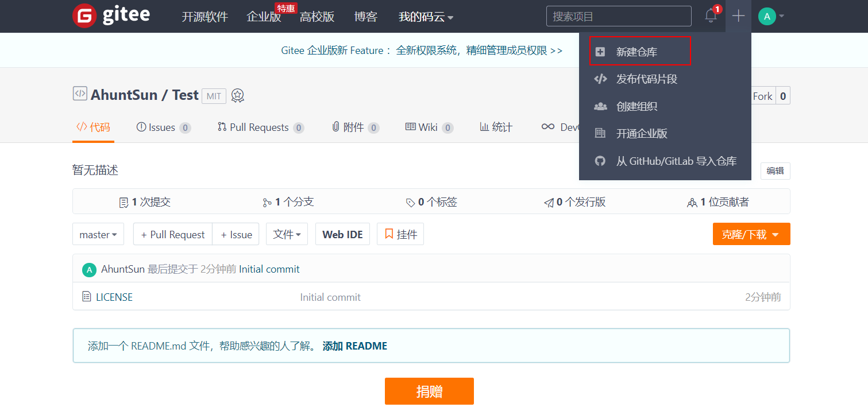Open the Pull Requests tab

coord(261,127)
